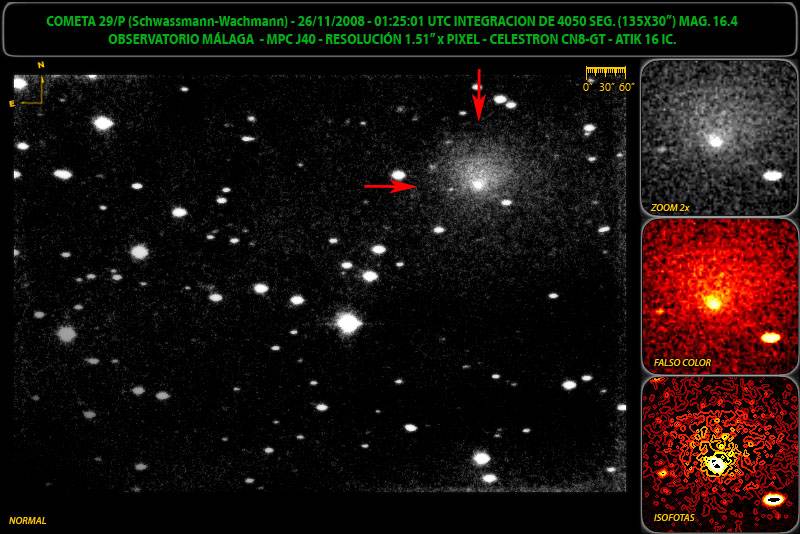Click the "ZOOM 2x" caption text
Image resolution: width=800 pixels, height=534 pixels.
tap(670, 208)
